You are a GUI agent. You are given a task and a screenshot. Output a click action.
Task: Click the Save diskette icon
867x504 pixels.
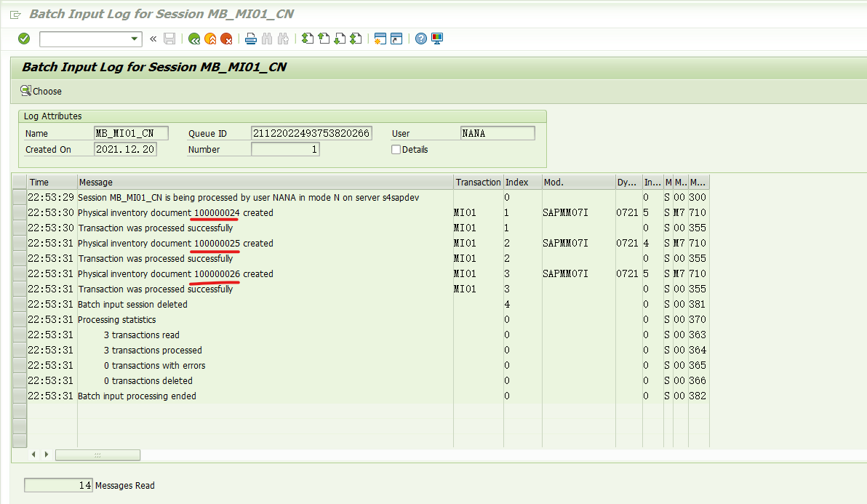pos(169,39)
